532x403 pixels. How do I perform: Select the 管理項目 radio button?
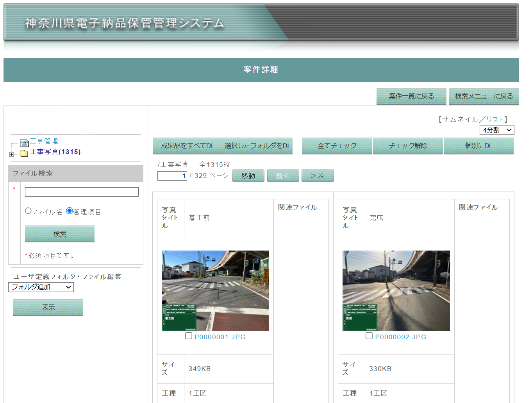tap(70, 211)
